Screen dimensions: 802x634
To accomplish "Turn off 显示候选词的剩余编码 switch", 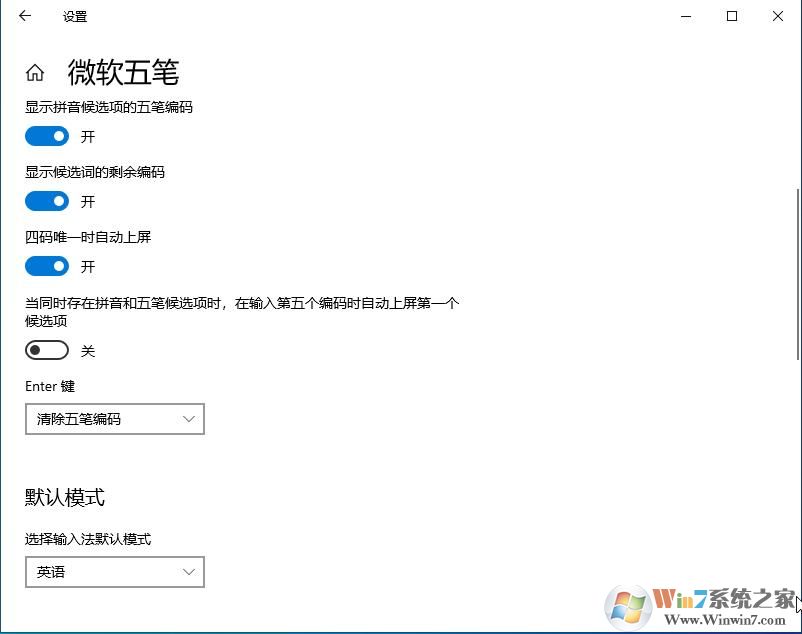I will pos(47,201).
